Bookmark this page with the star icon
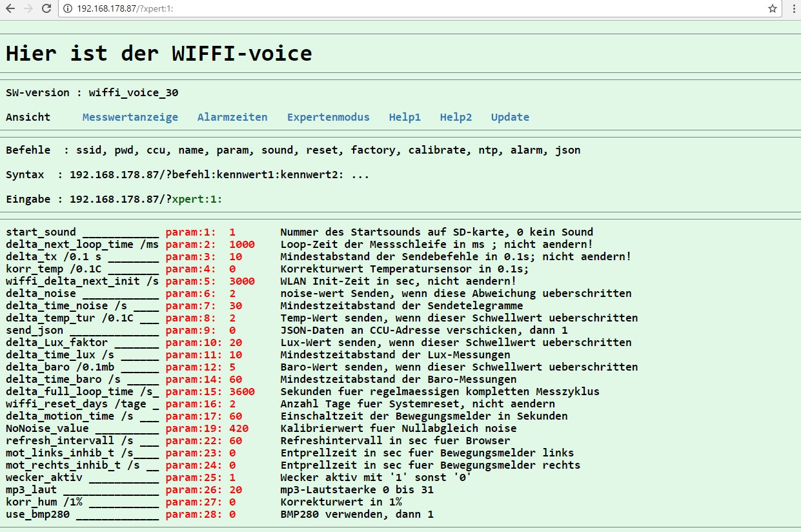The height and width of the screenshot is (532, 801). (773, 8)
